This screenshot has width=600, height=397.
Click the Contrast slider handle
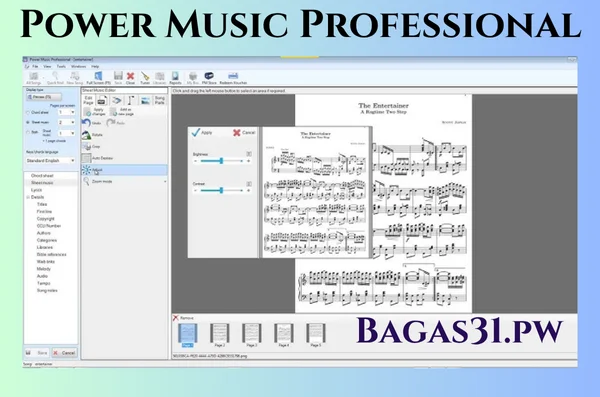[x=221, y=190]
